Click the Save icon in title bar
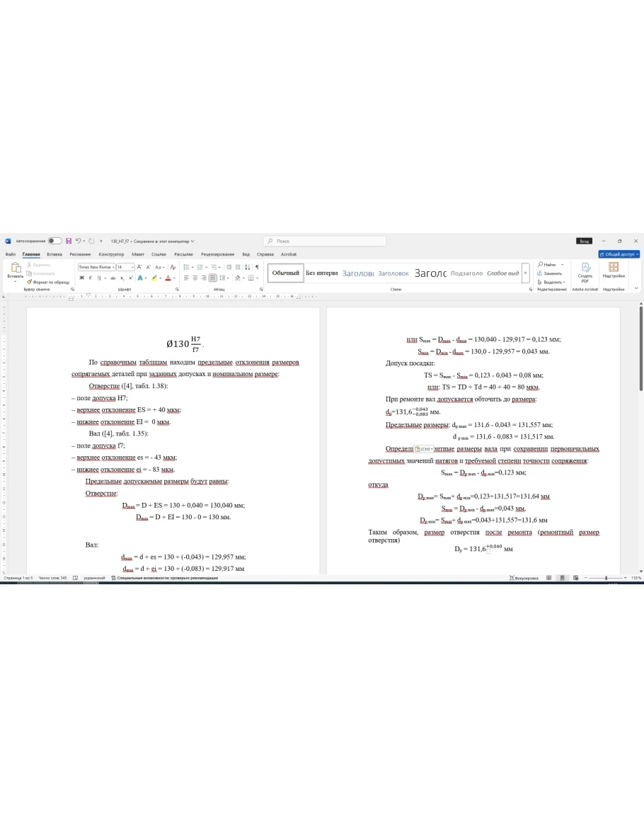This screenshot has height=818, width=644. click(69, 241)
